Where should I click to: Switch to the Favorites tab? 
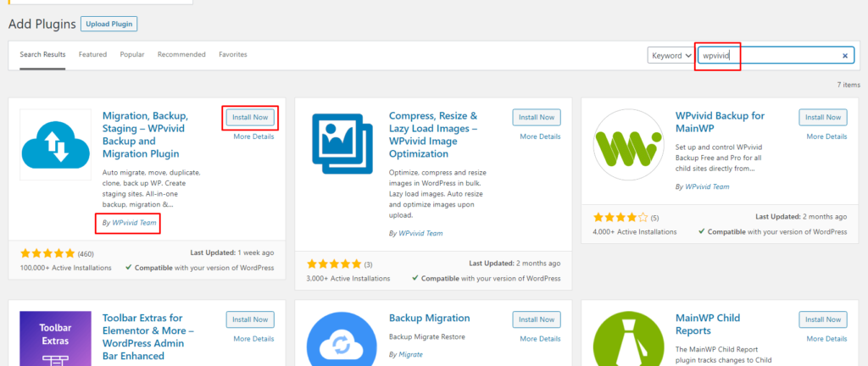(x=233, y=55)
